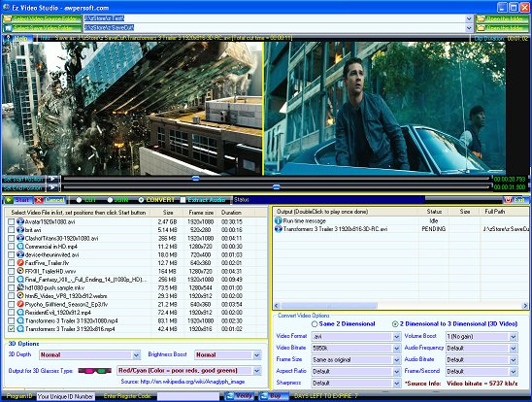Click the Commercial in HD.mp4 file icon
532x402 pixels.
[x=20, y=247]
